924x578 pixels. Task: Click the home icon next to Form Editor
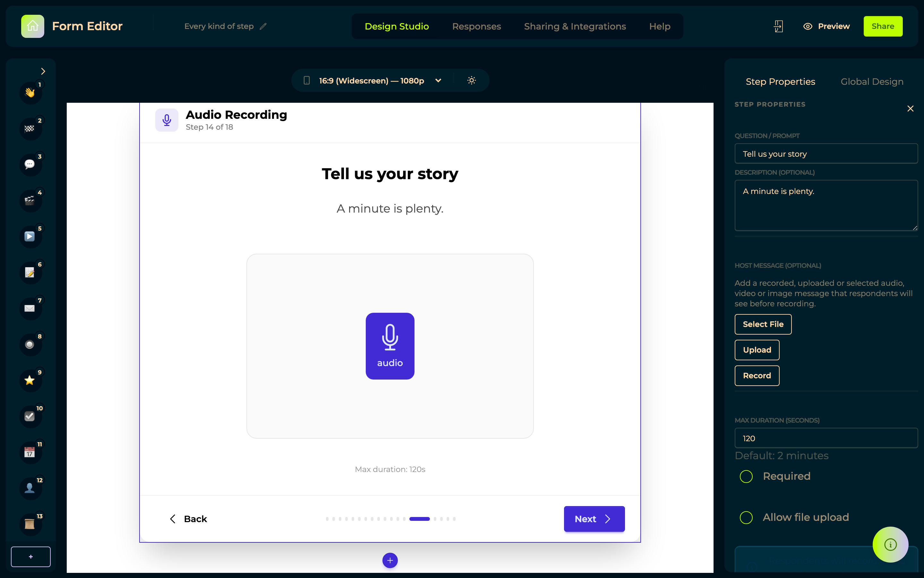(x=32, y=26)
